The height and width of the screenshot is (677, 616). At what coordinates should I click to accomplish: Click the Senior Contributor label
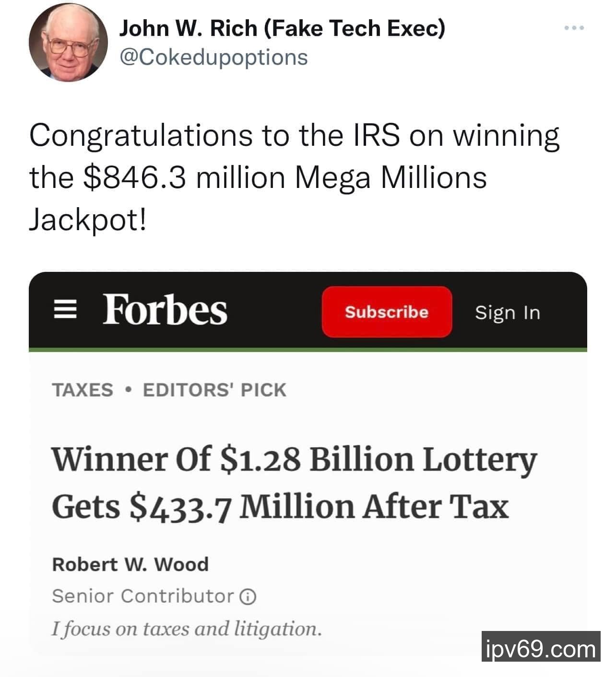pyautogui.click(x=143, y=596)
